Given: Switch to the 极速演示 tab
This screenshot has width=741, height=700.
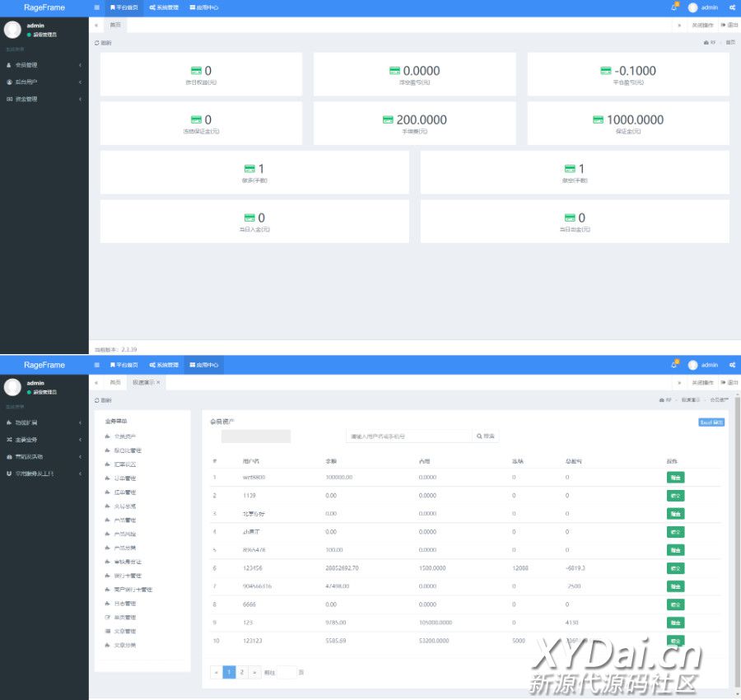Looking at the screenshot, I should pyautogui.click(x=142, y=383).
